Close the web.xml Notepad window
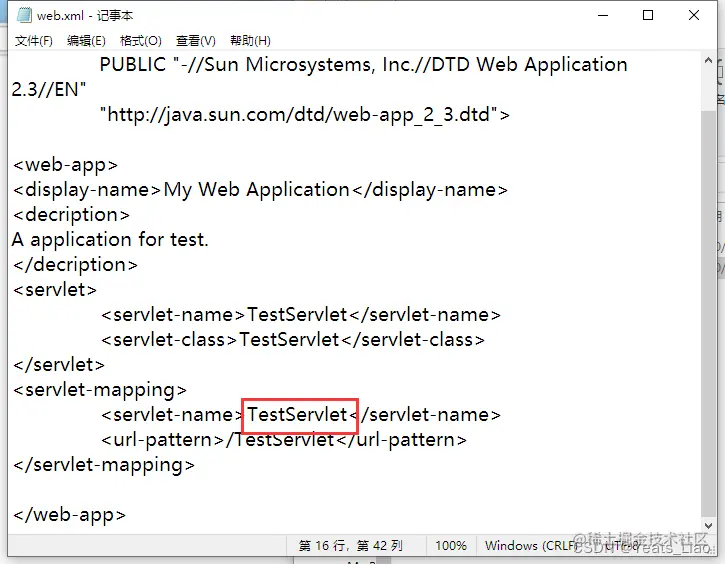This screenshot has height=564, width=725. (x=694, y=15)
